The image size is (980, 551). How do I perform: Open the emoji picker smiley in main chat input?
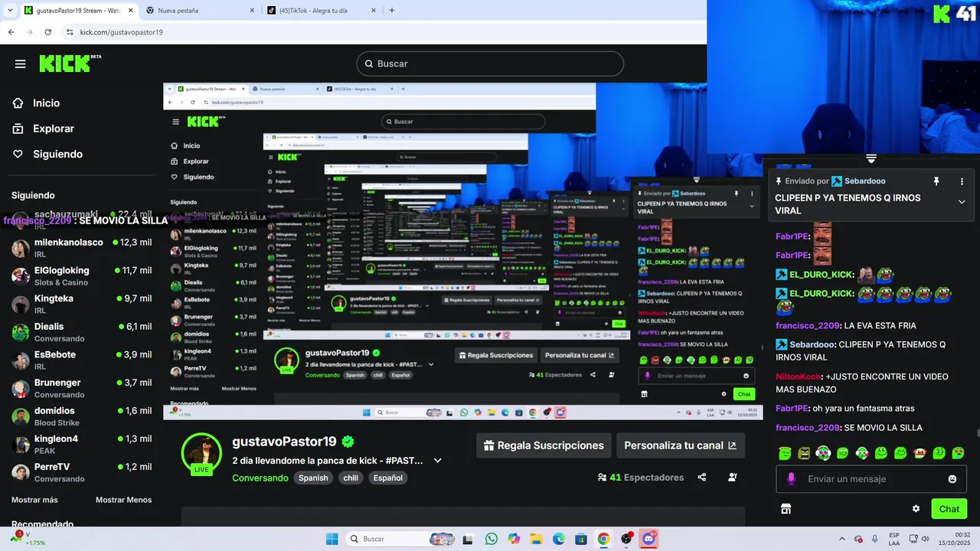point(952,479)
